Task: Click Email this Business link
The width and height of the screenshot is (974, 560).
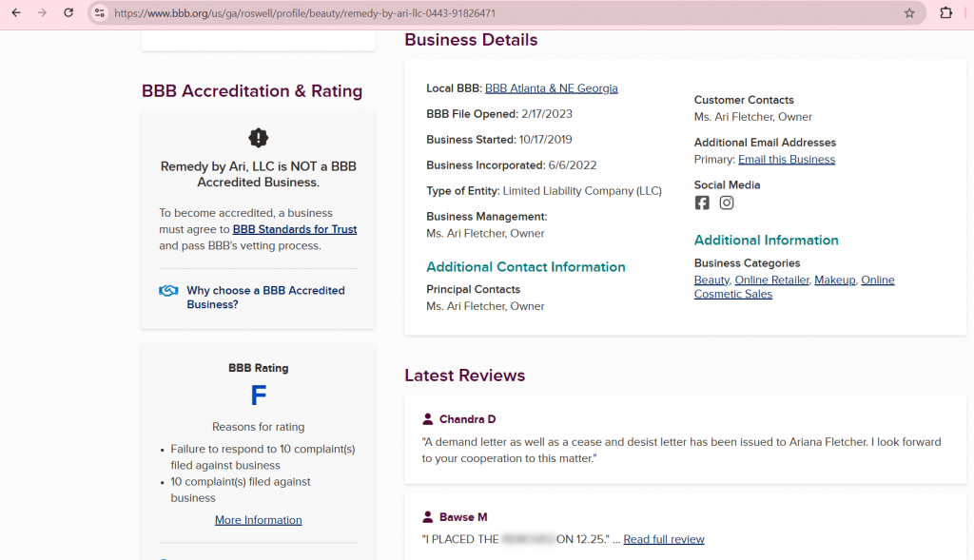Action: point(786,160)
